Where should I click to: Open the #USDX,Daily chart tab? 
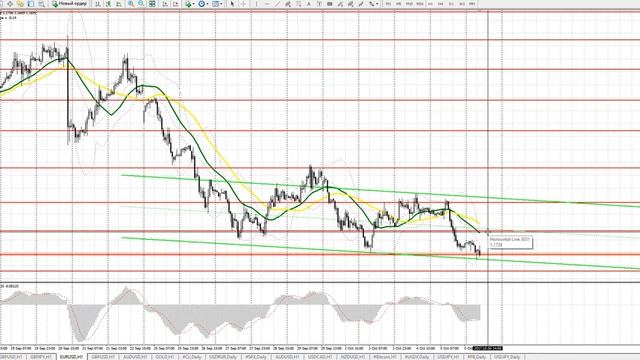[417, 357]
